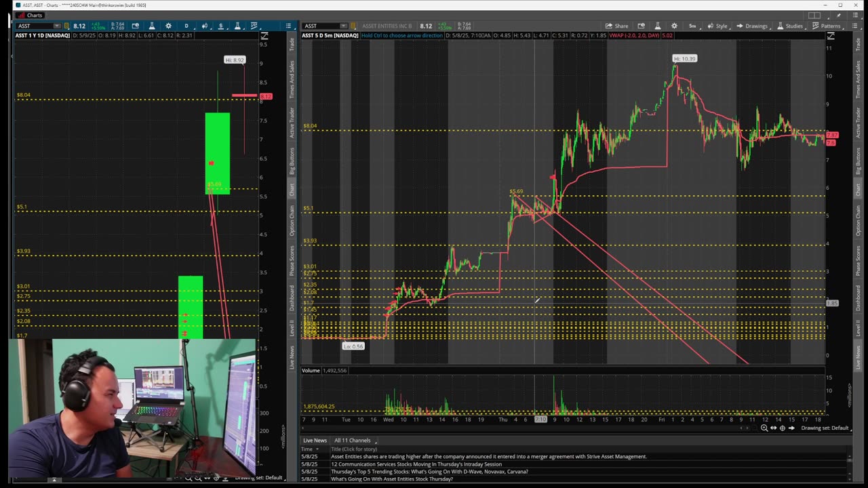Click Lo: 0.56 price bubble
The image size is (868, 488).
(353, 346)
